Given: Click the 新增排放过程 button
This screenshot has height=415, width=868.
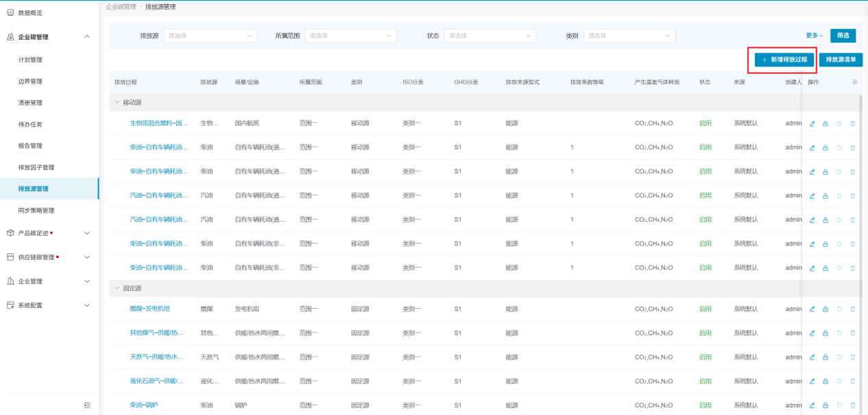Looking at the screenshot, I should pos(782,60).
